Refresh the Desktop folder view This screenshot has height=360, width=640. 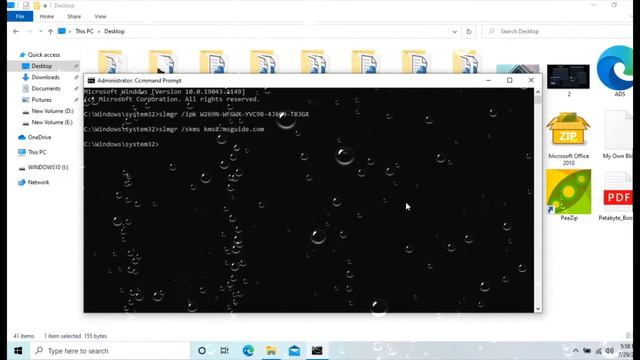(469, 31)
